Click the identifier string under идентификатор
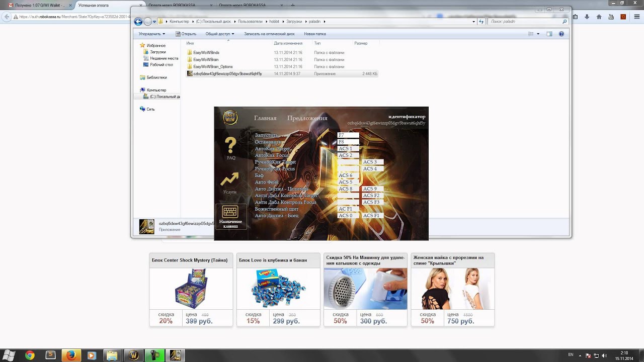The height and width of the screenshot is (362, 644). (386, 123)
